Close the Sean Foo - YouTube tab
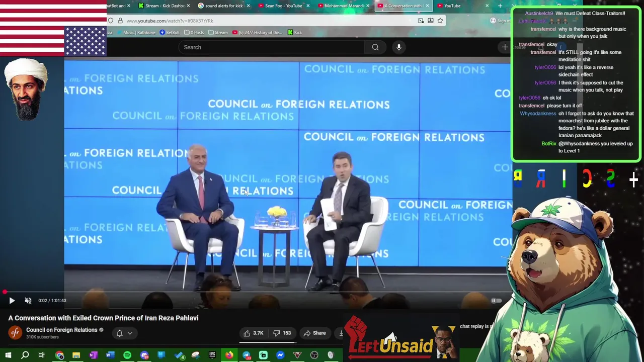 click(x=307, y=6)
